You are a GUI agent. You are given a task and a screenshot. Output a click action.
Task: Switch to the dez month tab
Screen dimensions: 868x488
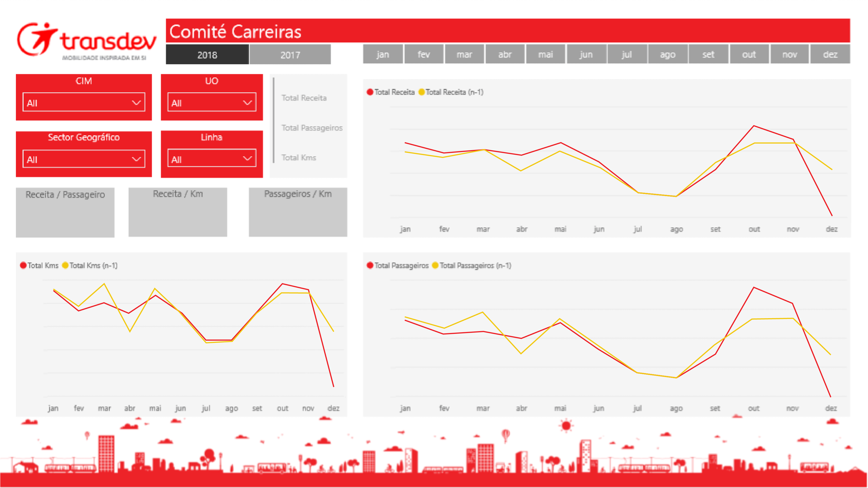click(830, 54)
